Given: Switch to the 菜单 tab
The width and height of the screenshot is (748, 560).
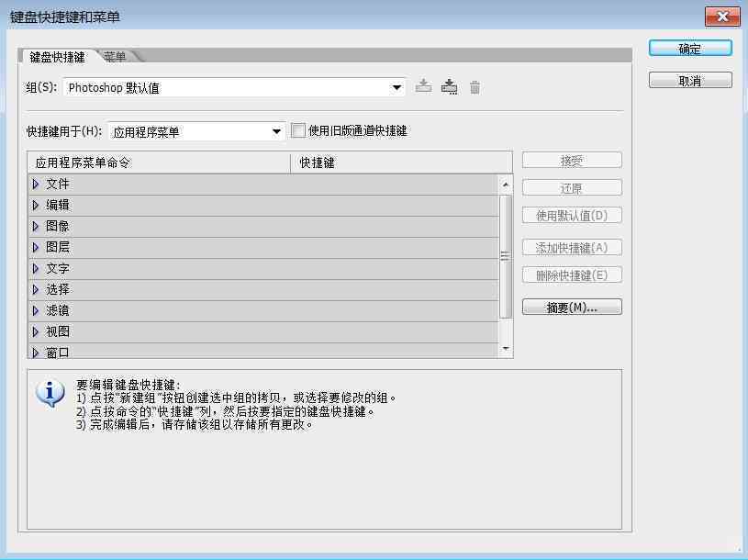Looking at the screenshot, I should (115, 57).
